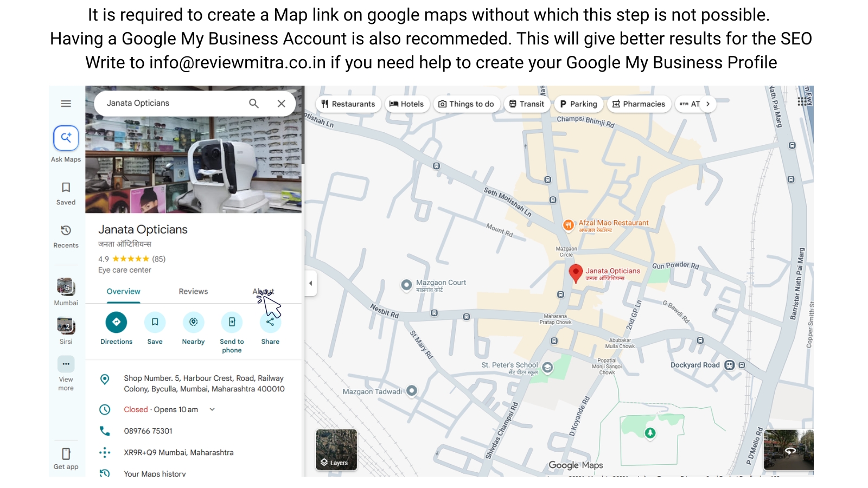This screenshot has height=488, width=868.
Task: Click Dockyard Road station icon
Action: click(730, 365)
